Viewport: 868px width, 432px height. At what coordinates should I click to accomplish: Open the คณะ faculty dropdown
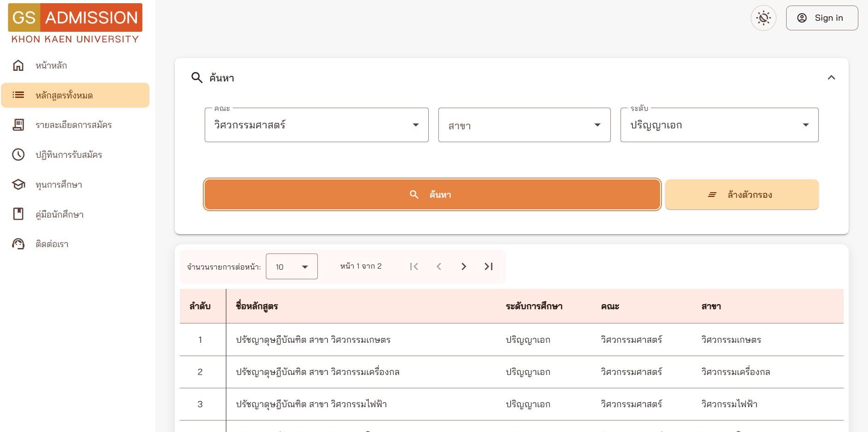click(x=316, y=125)
